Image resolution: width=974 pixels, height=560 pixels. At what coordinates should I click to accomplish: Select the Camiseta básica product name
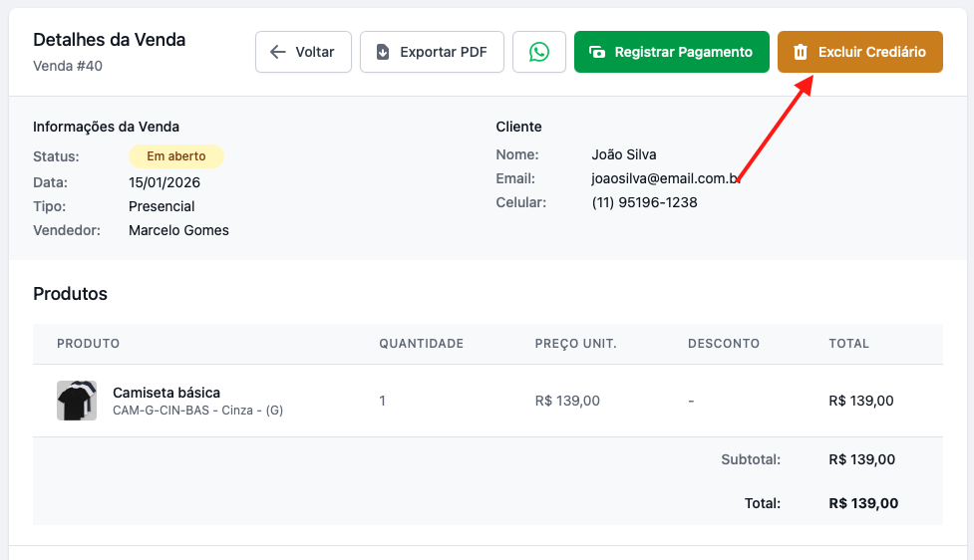pos(166,393)
